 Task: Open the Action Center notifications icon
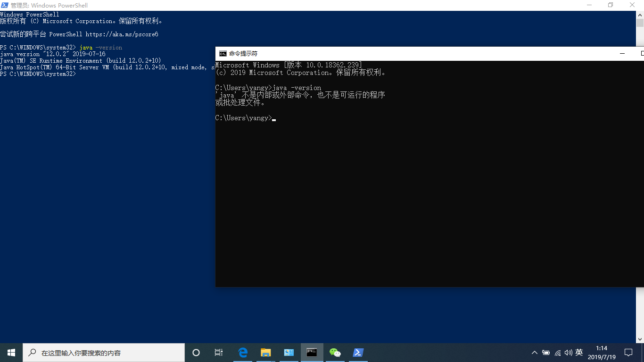(x=628, y=353)
